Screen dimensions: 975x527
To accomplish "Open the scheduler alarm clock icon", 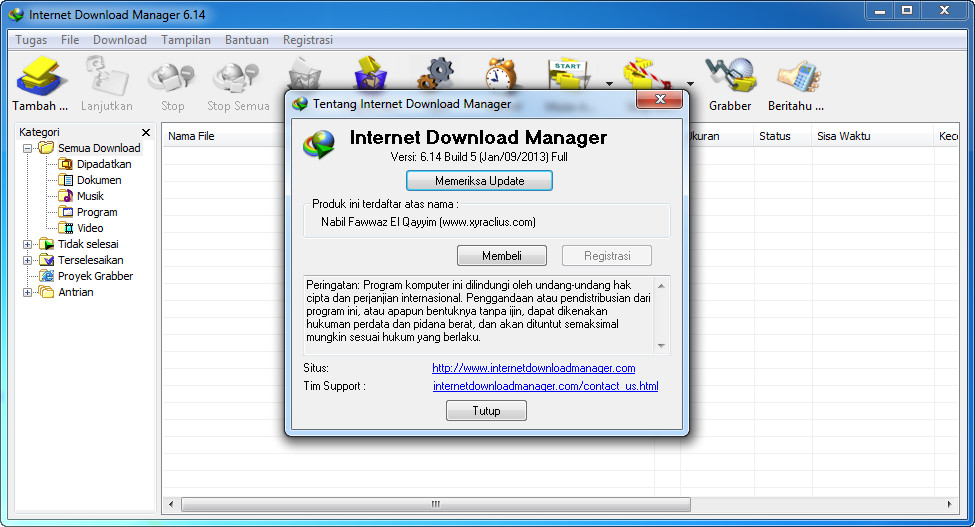I will coord(501,73).
